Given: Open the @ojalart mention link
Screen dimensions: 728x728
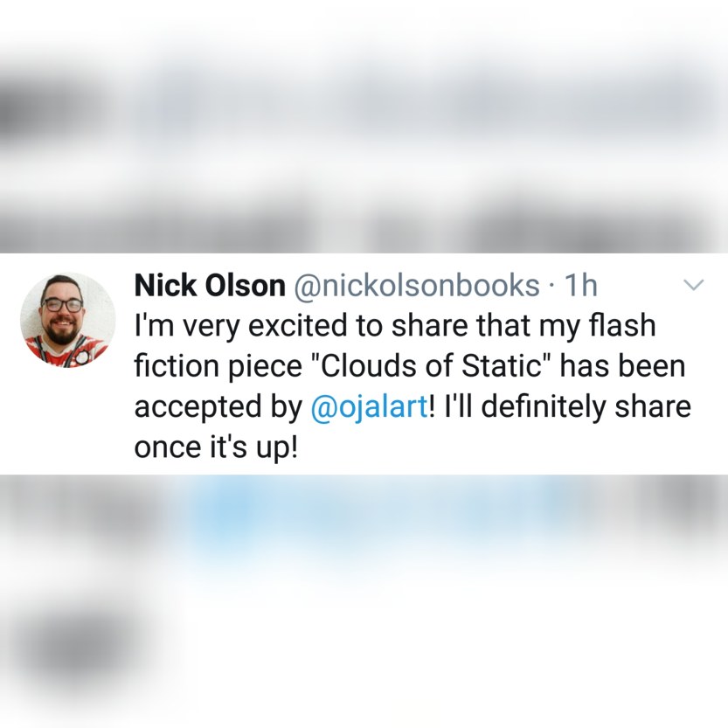Looking at the screenshot, I should point(369,407).
